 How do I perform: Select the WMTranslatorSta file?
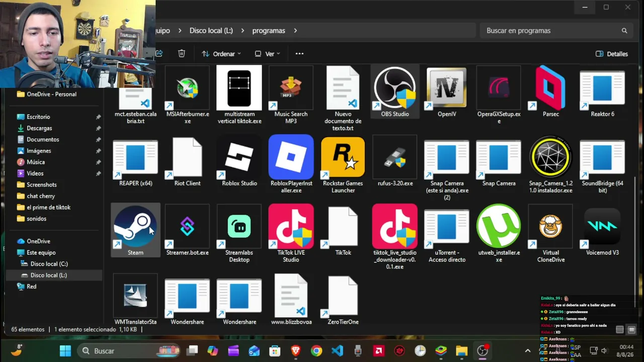tap(135, 300)
